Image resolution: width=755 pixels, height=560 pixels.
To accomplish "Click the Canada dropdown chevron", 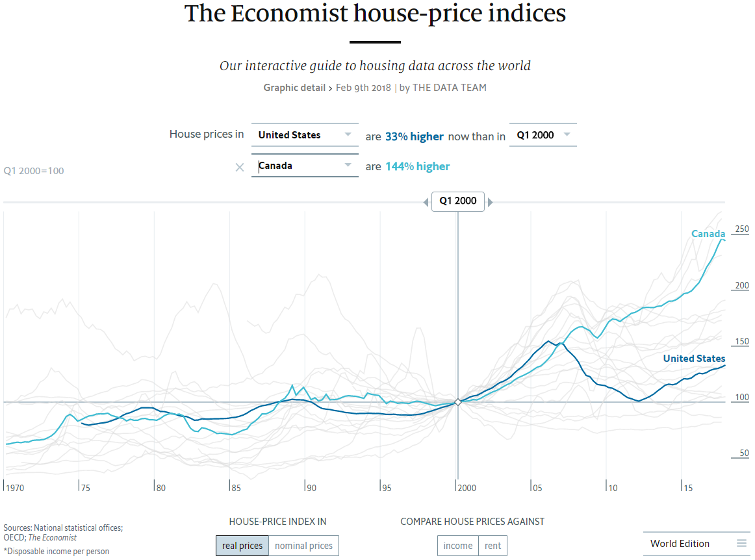I will click(x=349, y=166).
